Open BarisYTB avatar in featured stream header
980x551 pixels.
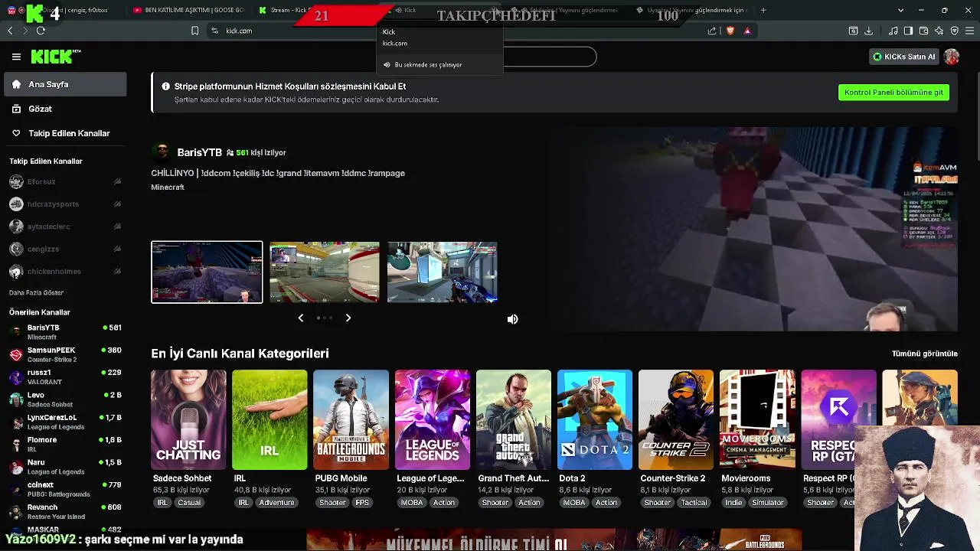click(162, 152)
